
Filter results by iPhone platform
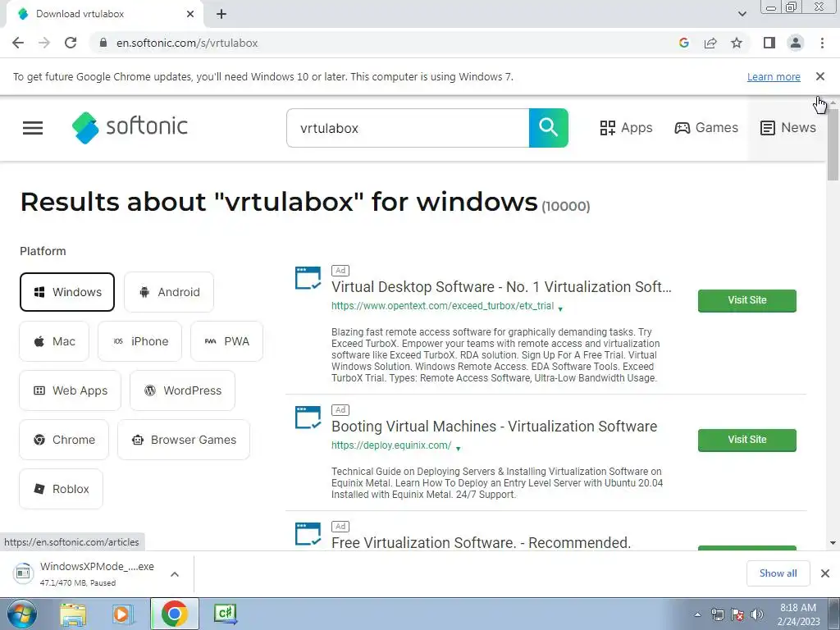click(139, 341)
